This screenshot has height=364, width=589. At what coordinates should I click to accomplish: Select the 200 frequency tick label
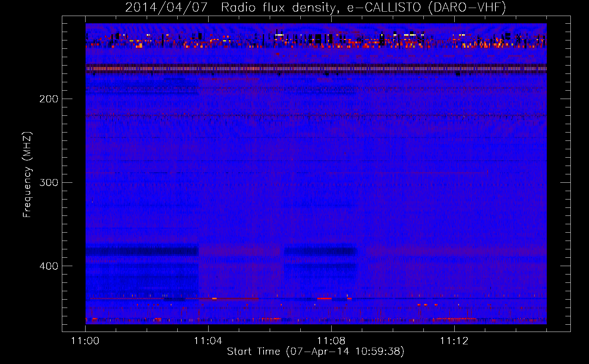(49, 99)
